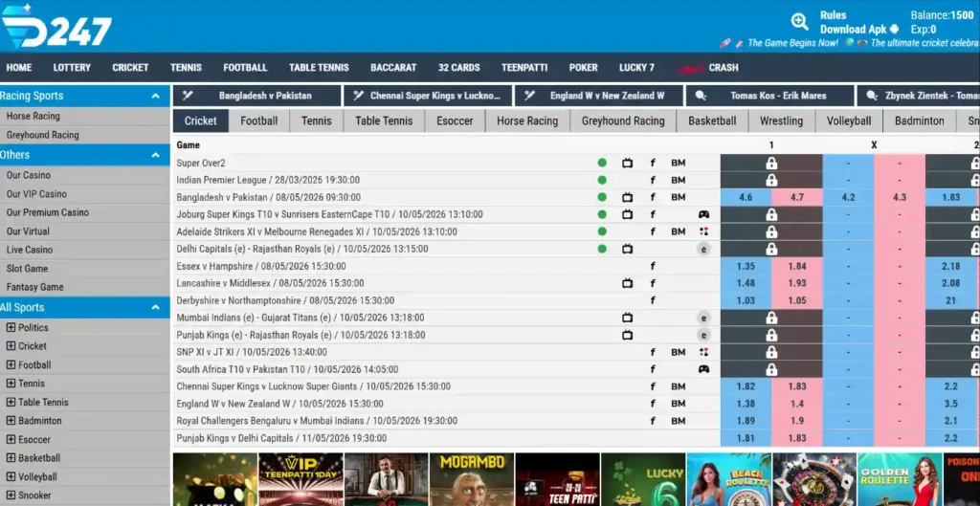Image resolution: width=980 pixels, height=506 pixels.
Task: Open LOTTERY in the top navigation
Action: click(x=72, y=68)
